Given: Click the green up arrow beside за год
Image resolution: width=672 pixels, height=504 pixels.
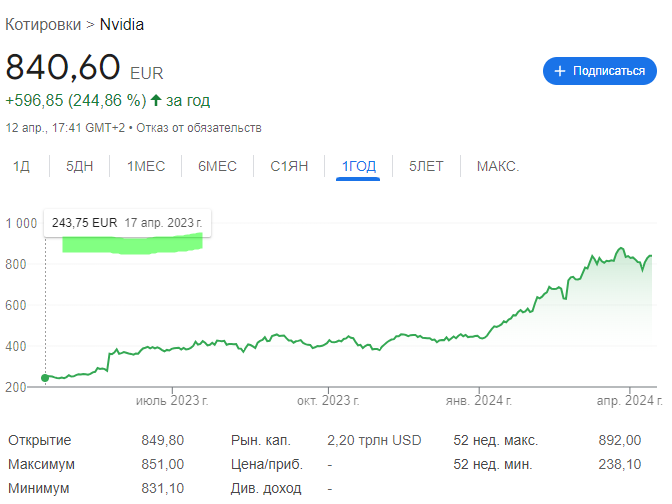Looking at the screenshot, I should [156, 100].
